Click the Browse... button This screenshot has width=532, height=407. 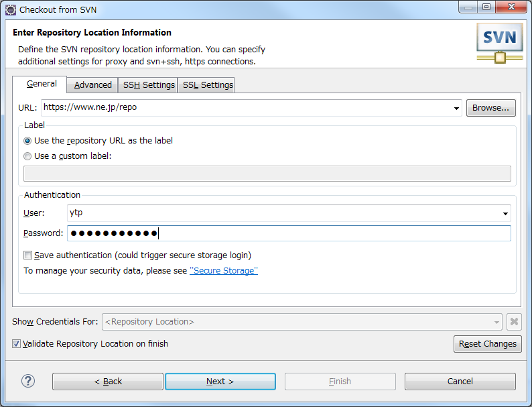click(490, 108)
